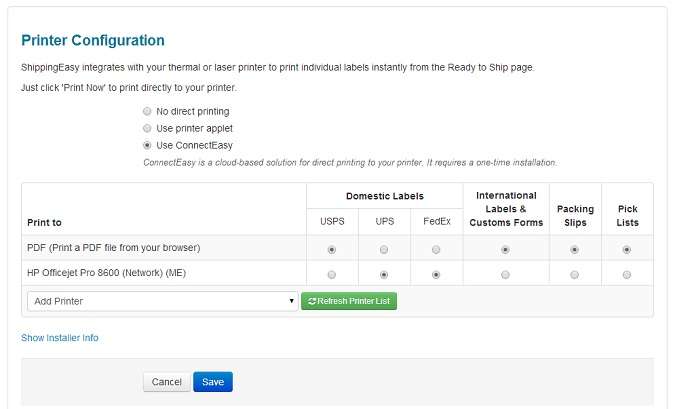Select the Use ConnectEasy radio button
This screenshot has height=409, width=675.
click(147, 145)
